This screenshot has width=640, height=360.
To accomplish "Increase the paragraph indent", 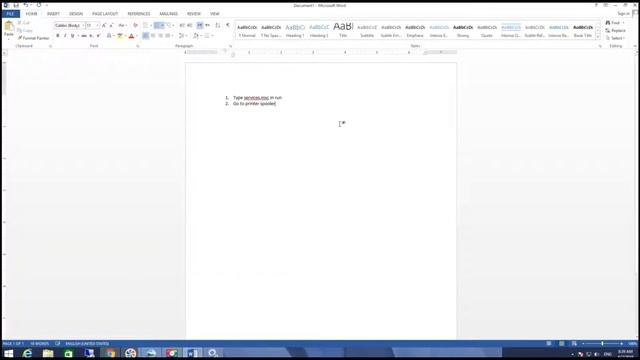I will coord(189,25).
